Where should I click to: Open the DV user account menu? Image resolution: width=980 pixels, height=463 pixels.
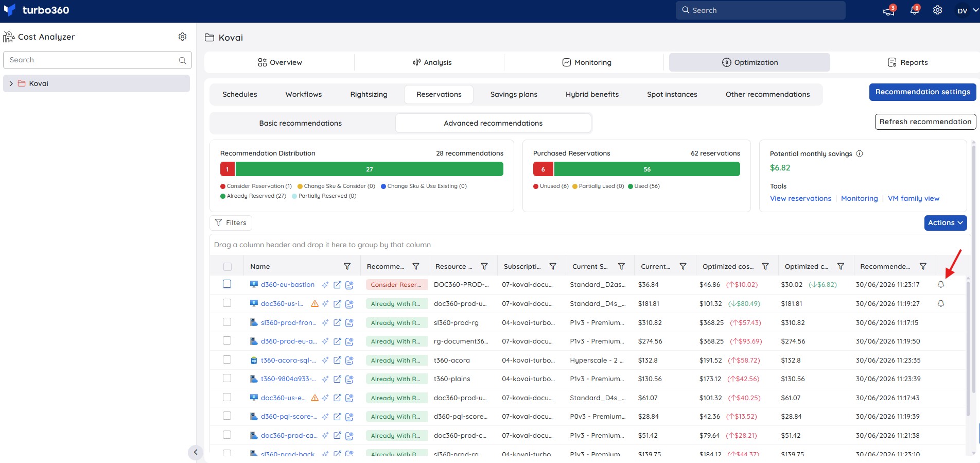[967, 10]
